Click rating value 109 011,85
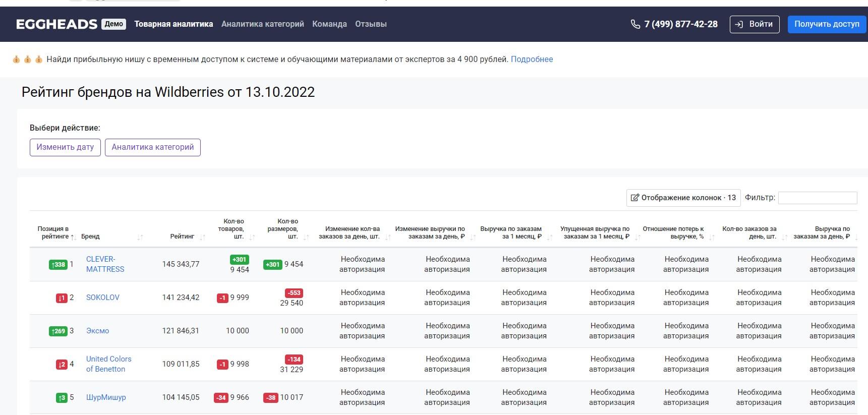Viewport: 868px width, 415px height. [181, 364]
